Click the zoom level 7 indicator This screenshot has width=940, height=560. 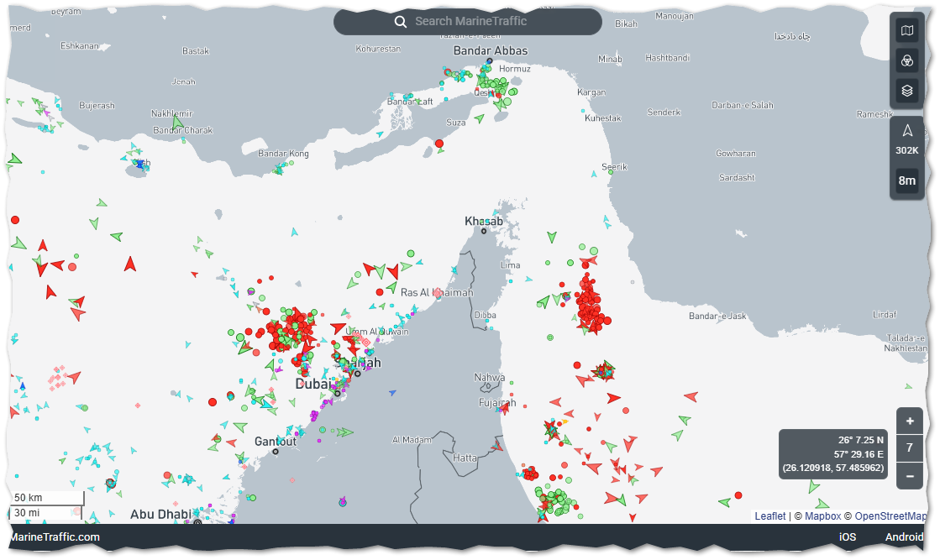tap(909, 448)
